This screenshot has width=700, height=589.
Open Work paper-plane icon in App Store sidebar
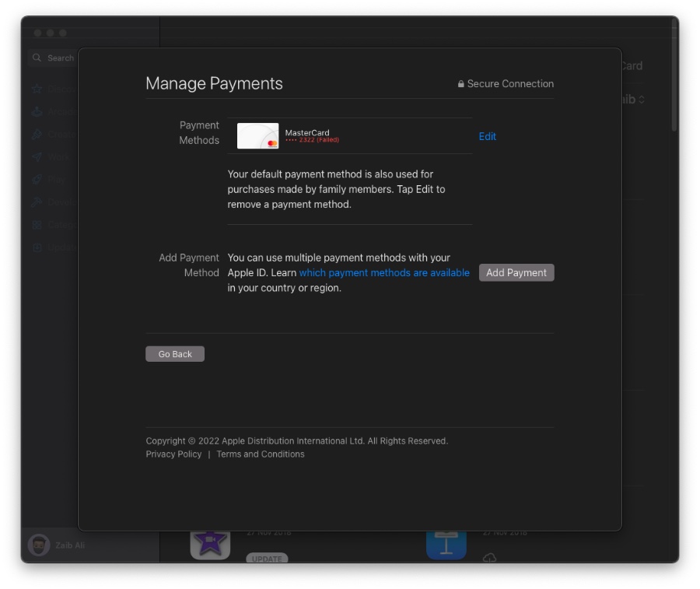point(37,156)
